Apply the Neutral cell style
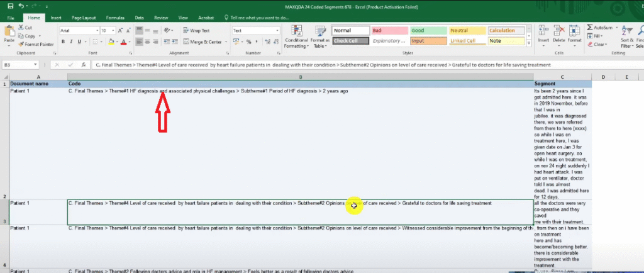 467,30
